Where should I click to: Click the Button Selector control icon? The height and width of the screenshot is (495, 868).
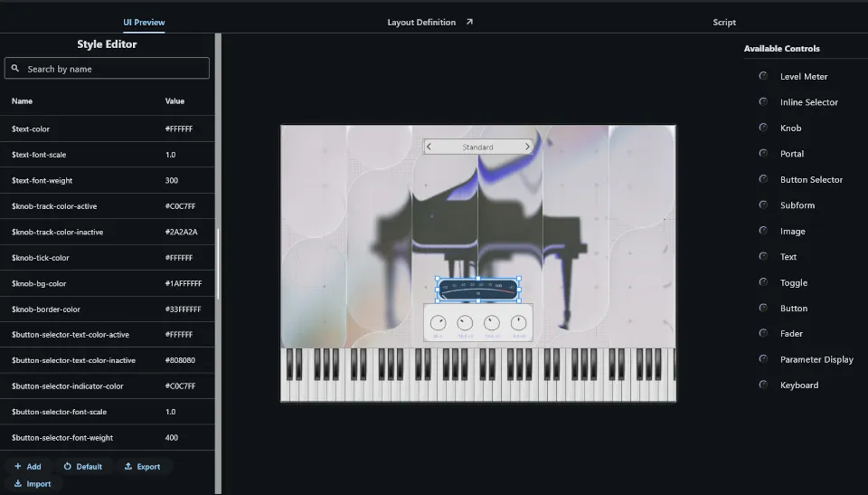tap(763, 179)
